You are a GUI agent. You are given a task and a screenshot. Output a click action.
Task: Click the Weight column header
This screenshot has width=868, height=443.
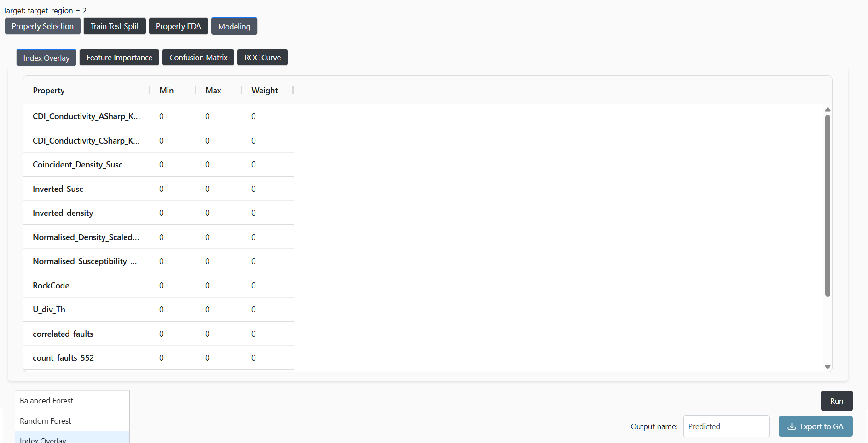click(x=265, y=91)
